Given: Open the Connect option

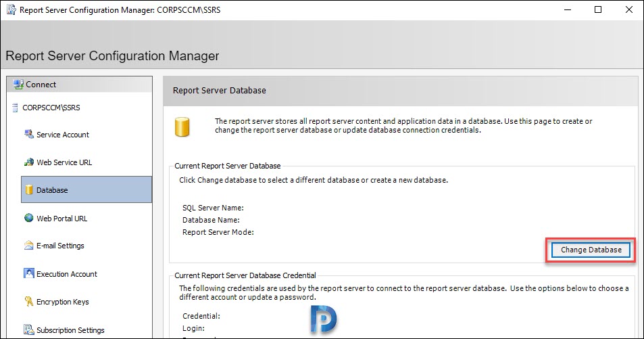Looking at the screenshot, I should click(41, 85).
